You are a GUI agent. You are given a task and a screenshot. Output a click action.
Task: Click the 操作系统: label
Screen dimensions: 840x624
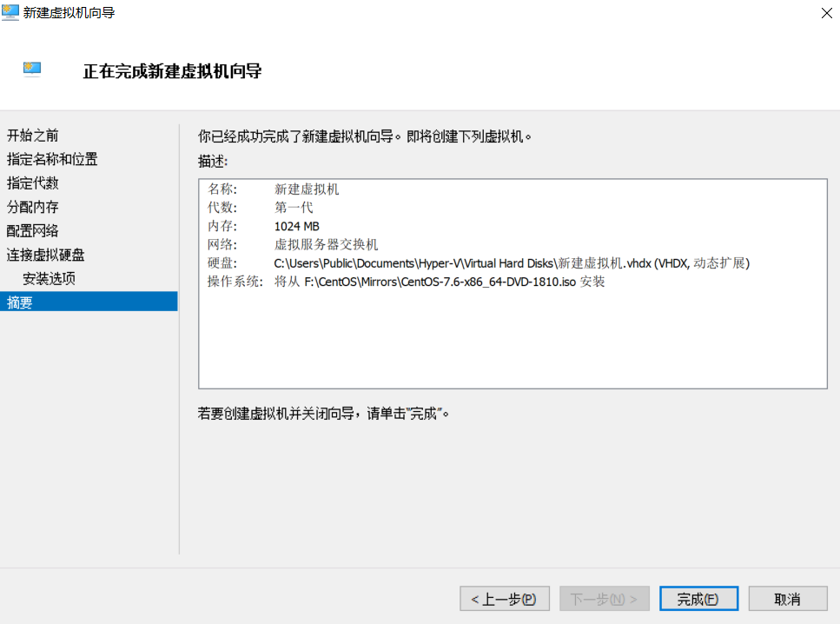click(x=235, y=282)
